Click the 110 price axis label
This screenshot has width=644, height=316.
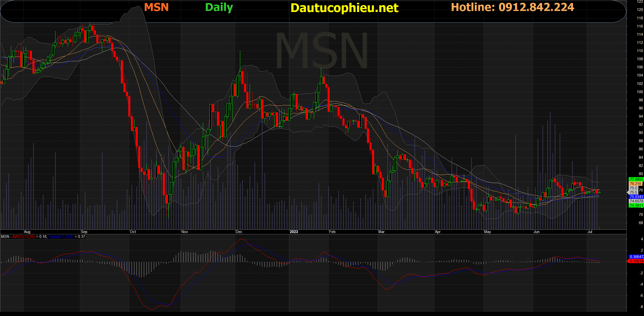pyautogui.click(x=640, y=51)
